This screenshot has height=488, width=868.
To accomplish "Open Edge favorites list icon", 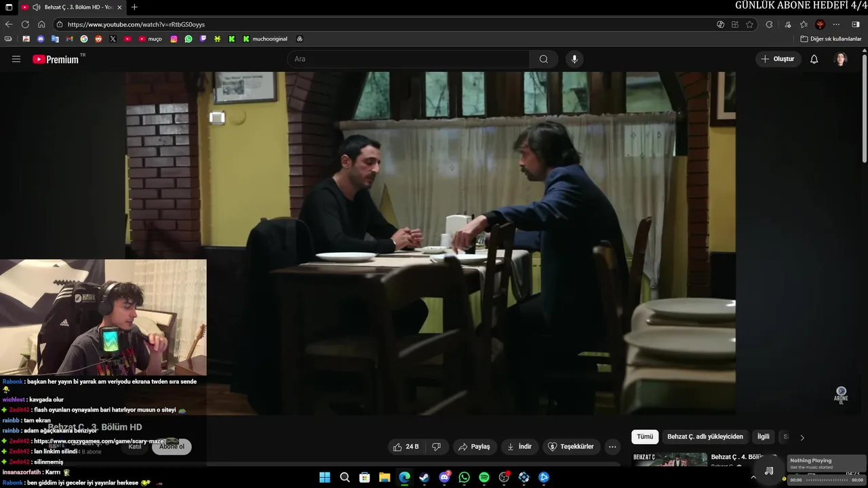I will (x=804, y=24).
